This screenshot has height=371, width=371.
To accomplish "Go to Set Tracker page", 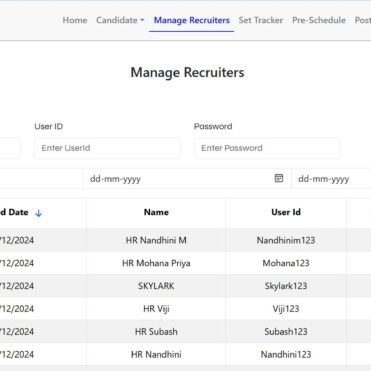I will pos(261,20).
